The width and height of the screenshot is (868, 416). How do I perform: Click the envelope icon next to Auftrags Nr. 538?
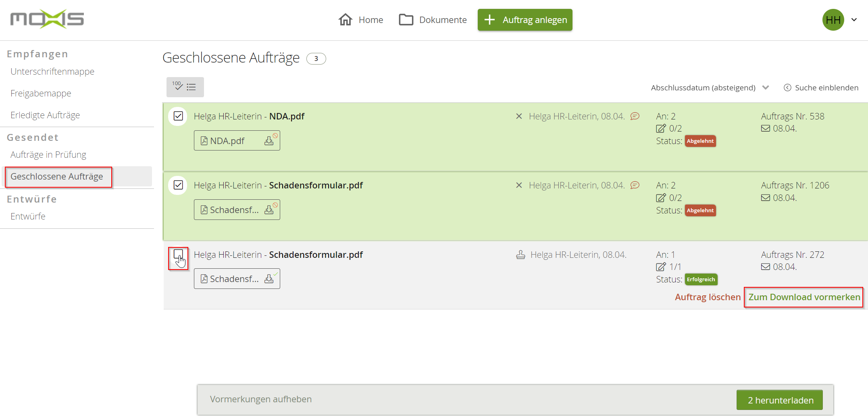click(x=765, y=128)
